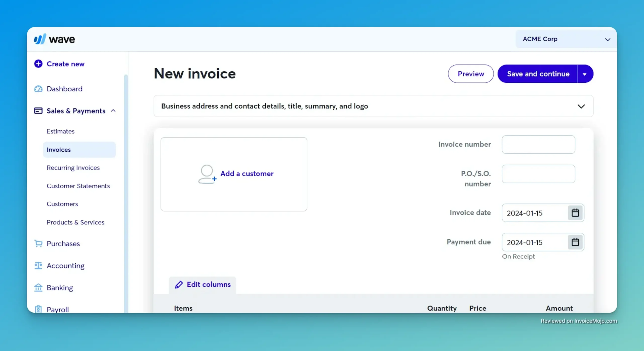
Task: Click the Edit columns pencil icon
Action: [179, 285]
